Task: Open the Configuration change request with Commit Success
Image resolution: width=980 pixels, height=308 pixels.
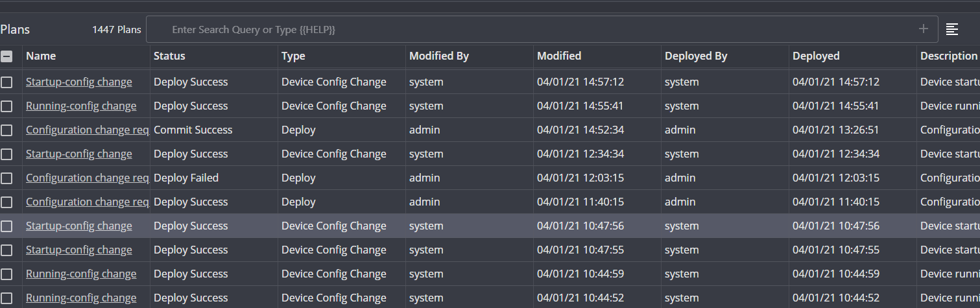Action: (88, 130)
